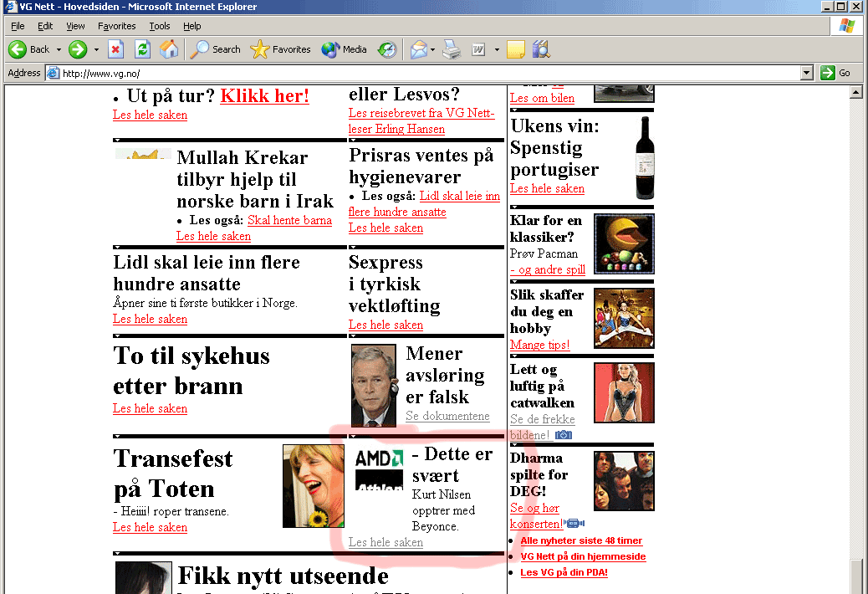Click the Mail envelope toolbar icon
Viewport: 868px width, 594px height.
tap(418, 49)
